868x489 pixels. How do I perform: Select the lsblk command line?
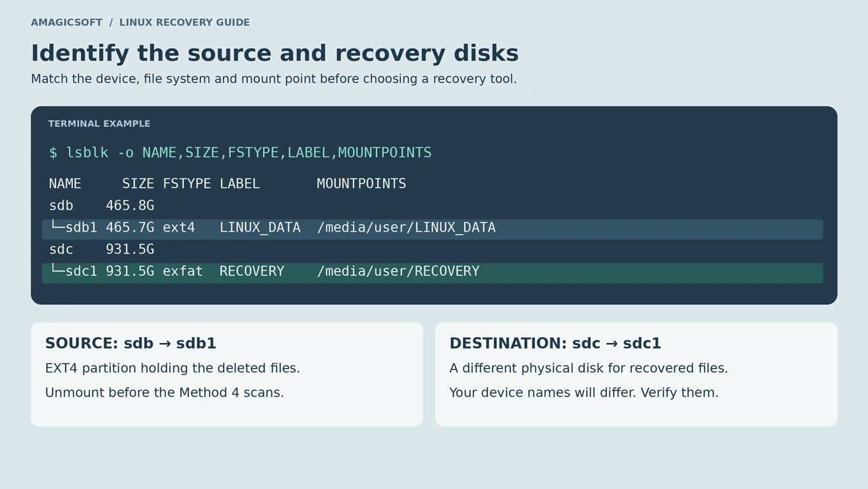coord(240,152)
